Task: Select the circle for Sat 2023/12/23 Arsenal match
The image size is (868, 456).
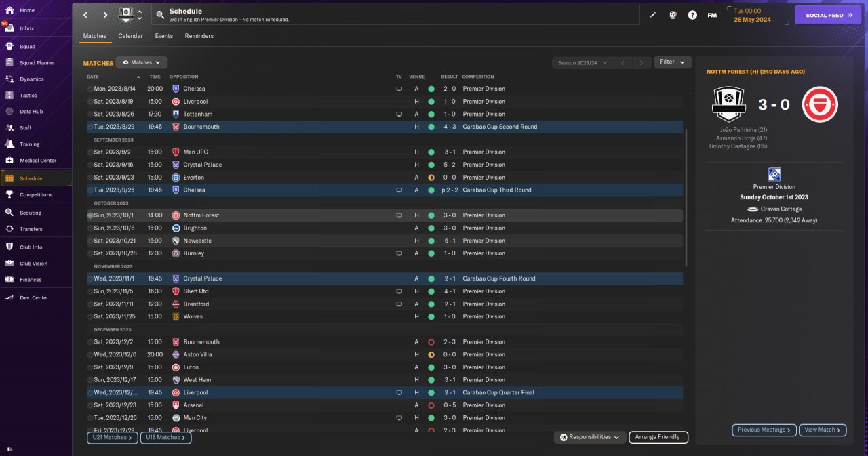Action: pos(90,405)
